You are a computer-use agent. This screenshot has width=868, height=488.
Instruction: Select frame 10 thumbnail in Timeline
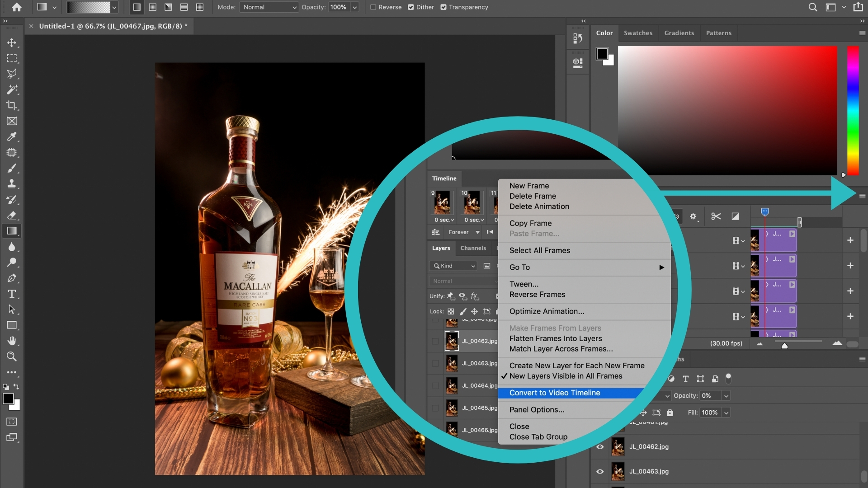point(472,202)
